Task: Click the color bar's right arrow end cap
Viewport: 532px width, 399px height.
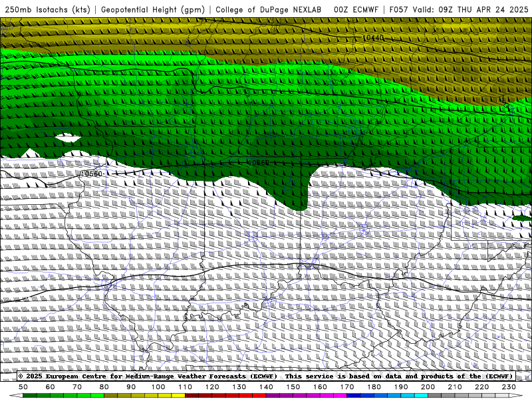Action: [x=516, y=396]
